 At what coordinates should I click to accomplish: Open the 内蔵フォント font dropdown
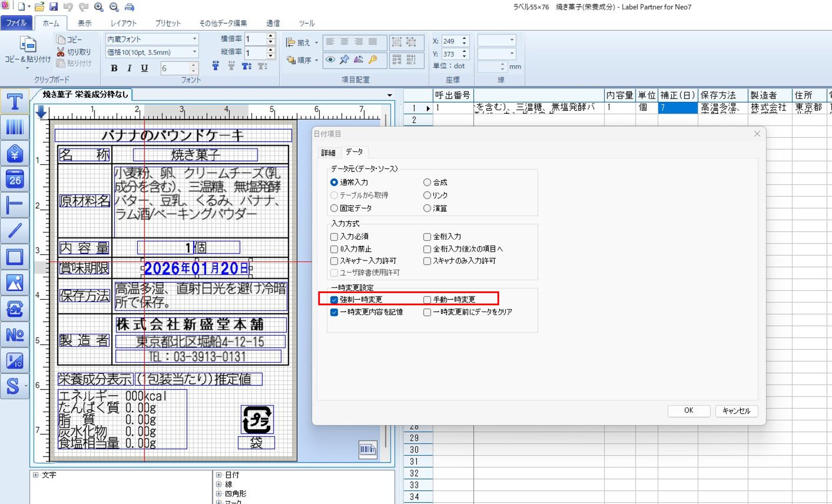[x=194, y=39]
